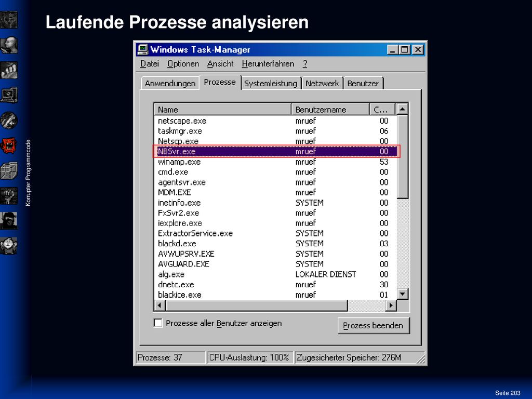Image resolution: width=532 pixels, height=399 pixels.
Task: Switch to the Systemleistung tab
Action: (x=271, y=84)
